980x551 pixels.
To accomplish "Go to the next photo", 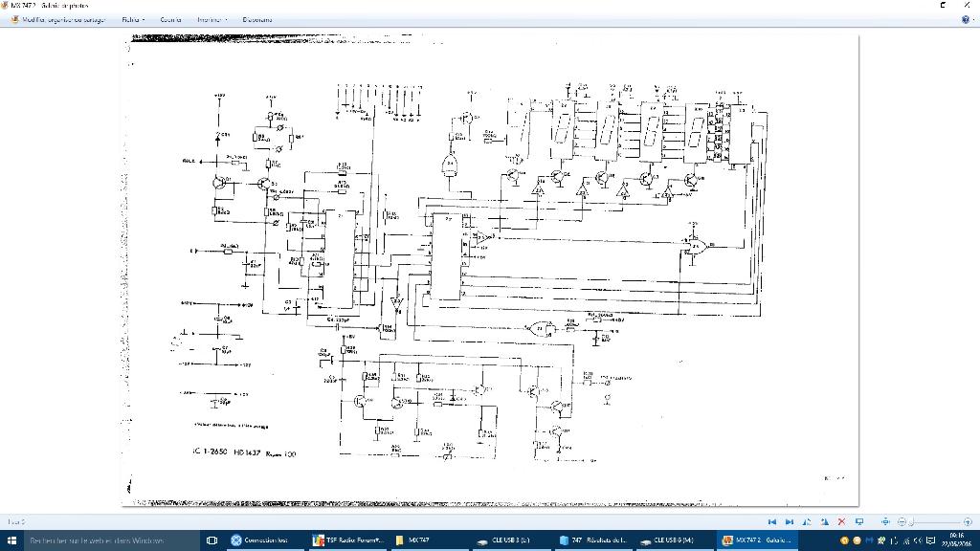I will coord(790,521).
